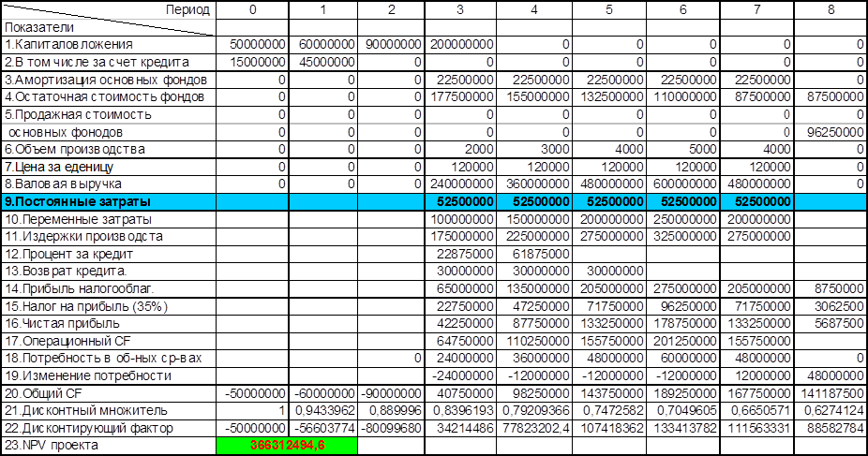Screen dimensions: 868x456
Task: Select profit tax value 3062500
Action: 838,306
